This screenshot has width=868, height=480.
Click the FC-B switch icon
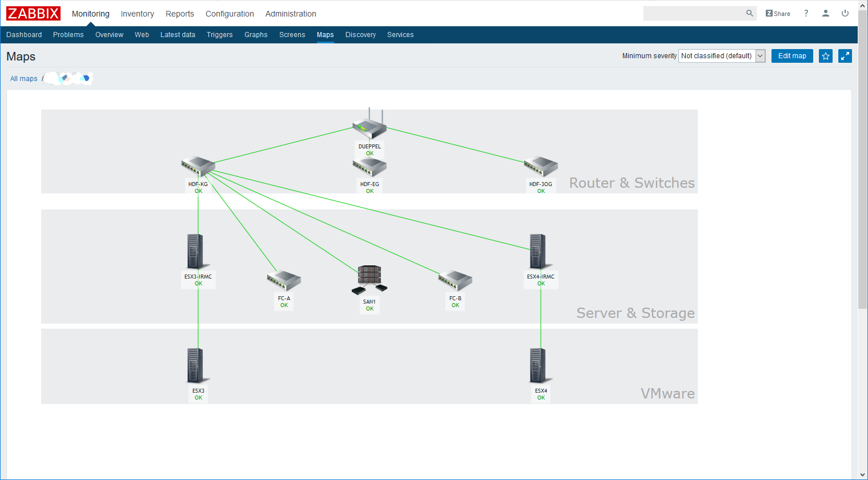[x=455, y=280]
